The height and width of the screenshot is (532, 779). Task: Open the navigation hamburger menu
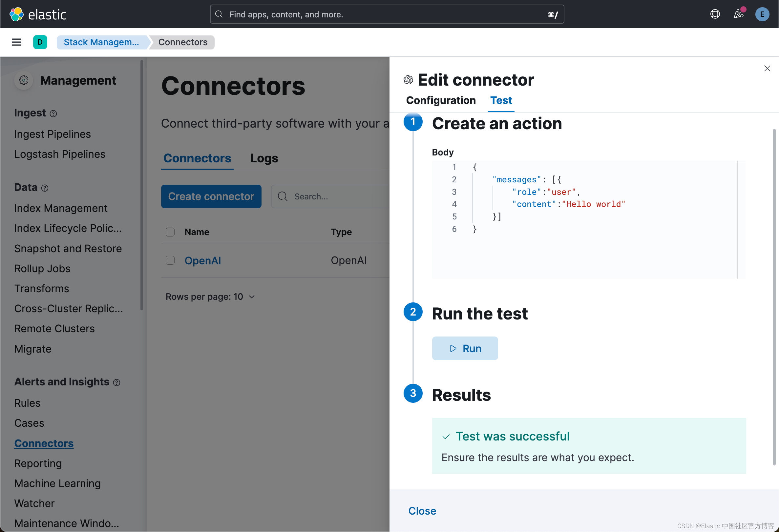[x=16, y=42]
